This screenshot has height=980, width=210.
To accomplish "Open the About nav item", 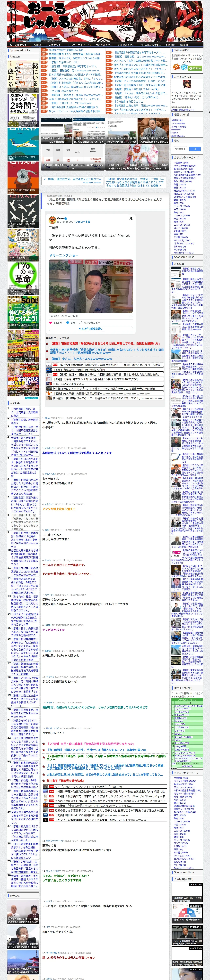I will click(x=37, y=45).
